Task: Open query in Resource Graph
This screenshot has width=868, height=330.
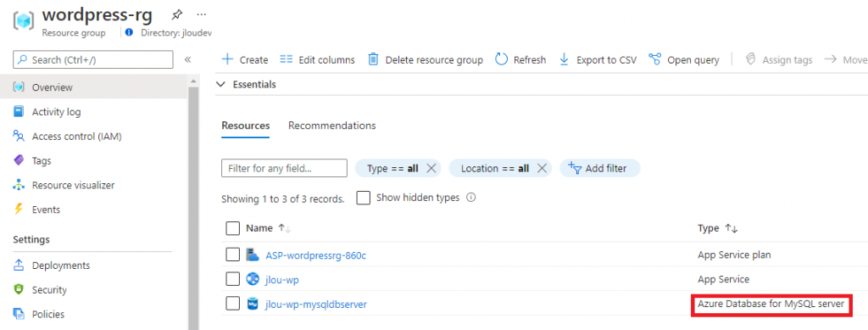Action: pyautogui.click(x=684, y=59)
